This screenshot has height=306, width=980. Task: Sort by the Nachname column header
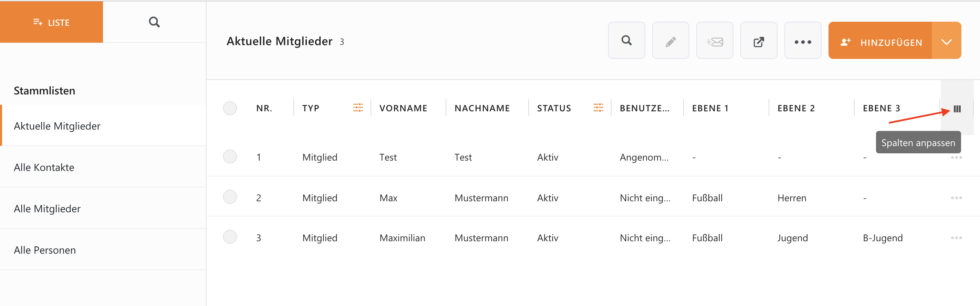(482, 108)
